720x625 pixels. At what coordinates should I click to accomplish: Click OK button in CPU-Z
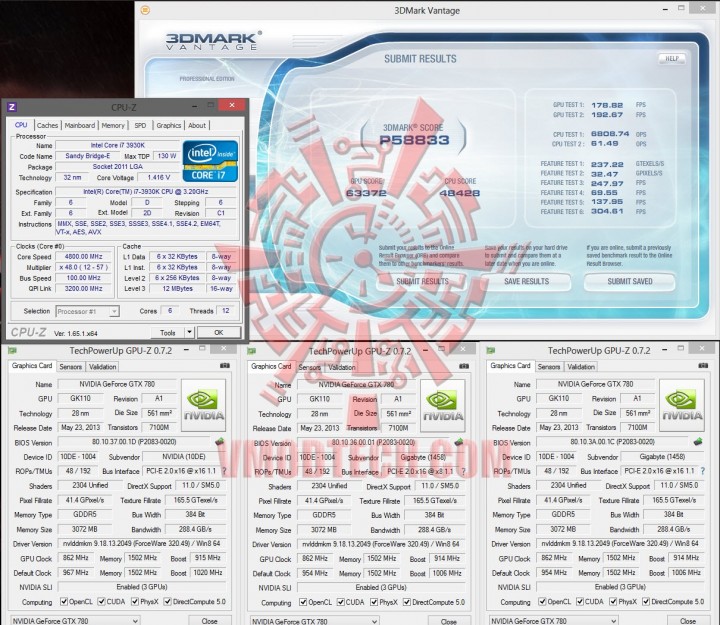219,332
